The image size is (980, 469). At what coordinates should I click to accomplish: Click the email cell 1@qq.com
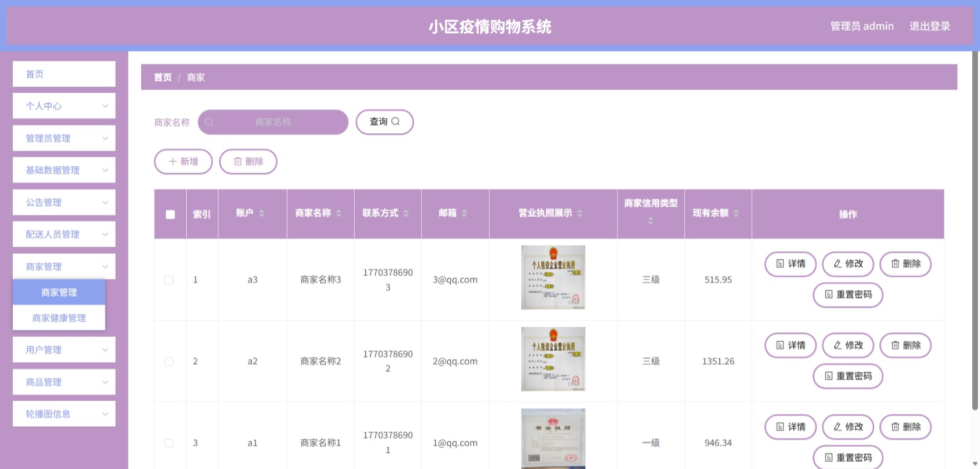click(455, 443)
